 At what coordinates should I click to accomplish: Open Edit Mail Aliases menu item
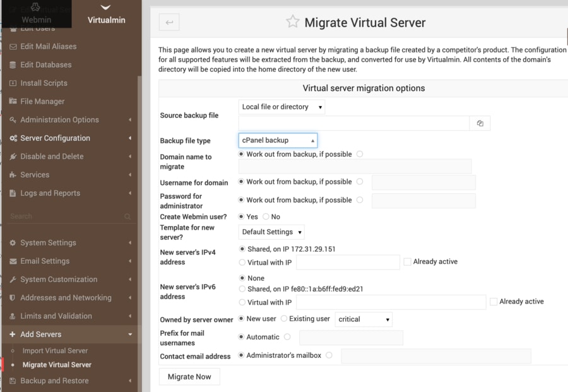point(49,47)
